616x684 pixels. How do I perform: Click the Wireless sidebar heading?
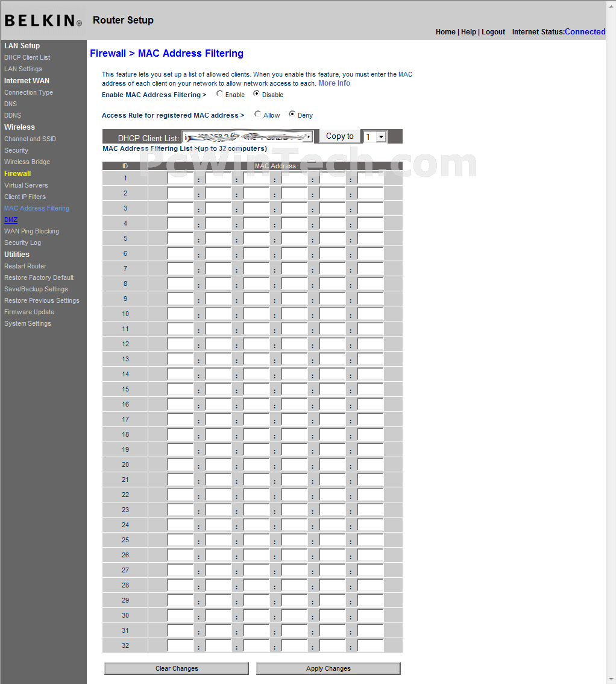coord(19,127)
